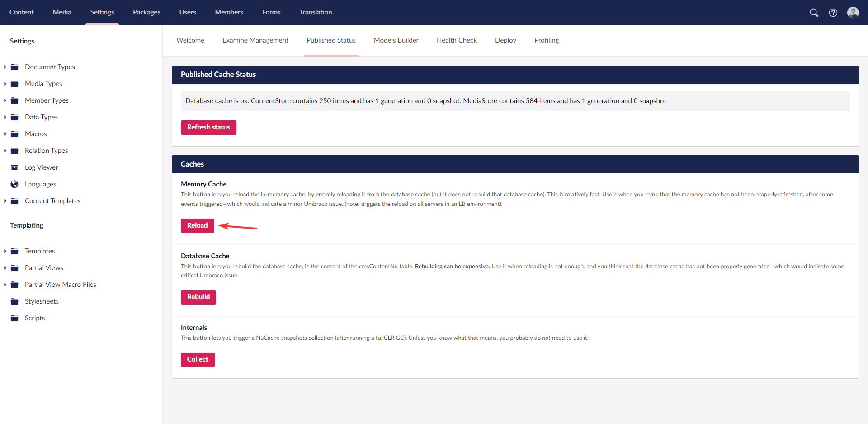Rebuild the database cache
The image size is (868, 424).
click(198, 297)
